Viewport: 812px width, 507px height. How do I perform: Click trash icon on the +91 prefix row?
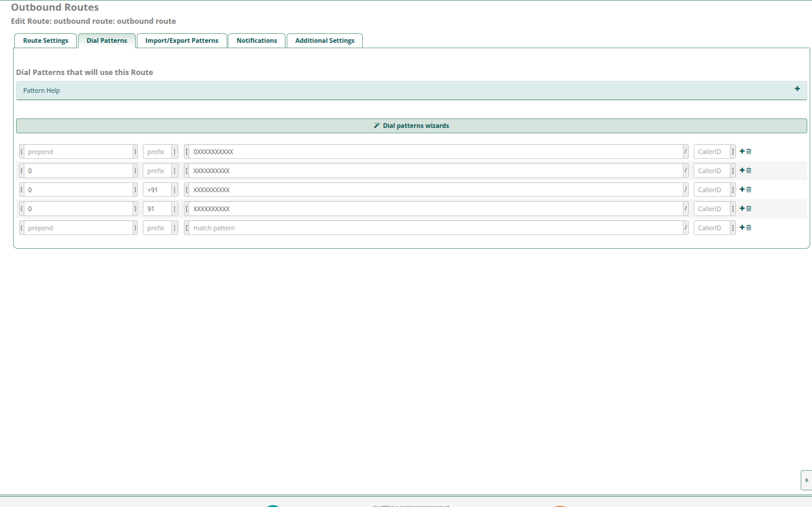pyautogui.click(x=749, y=190)
